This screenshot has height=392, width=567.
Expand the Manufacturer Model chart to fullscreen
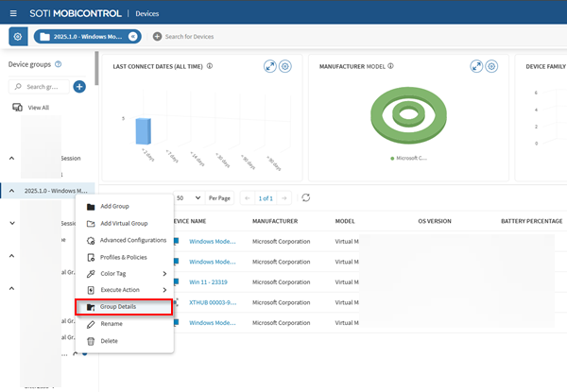[x=477, y=67]
